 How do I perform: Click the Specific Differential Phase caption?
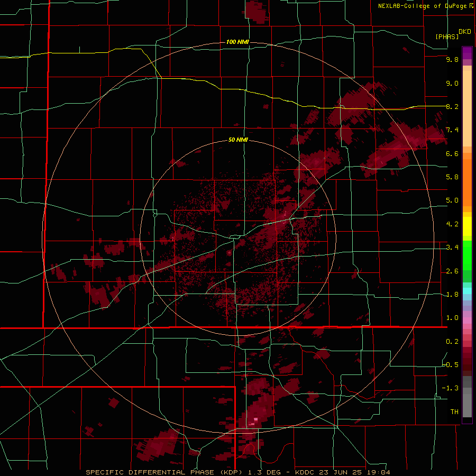click(237, 472)
